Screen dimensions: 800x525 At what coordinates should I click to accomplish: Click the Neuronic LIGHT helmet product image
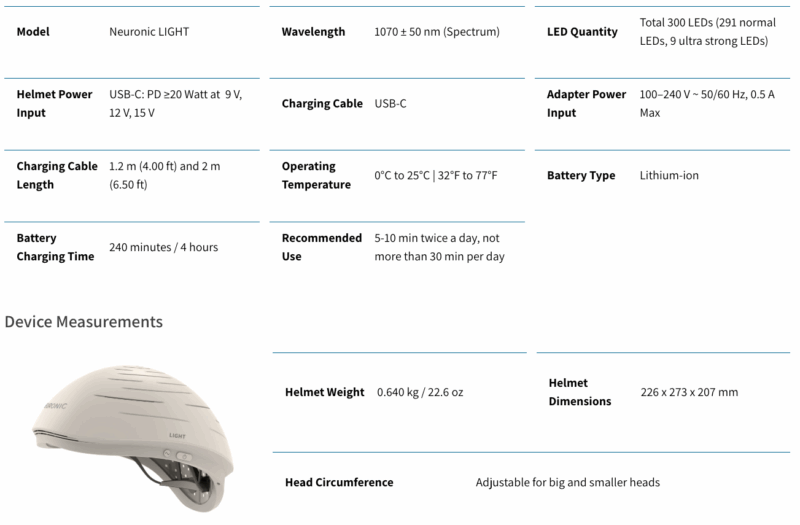(133, 439)
